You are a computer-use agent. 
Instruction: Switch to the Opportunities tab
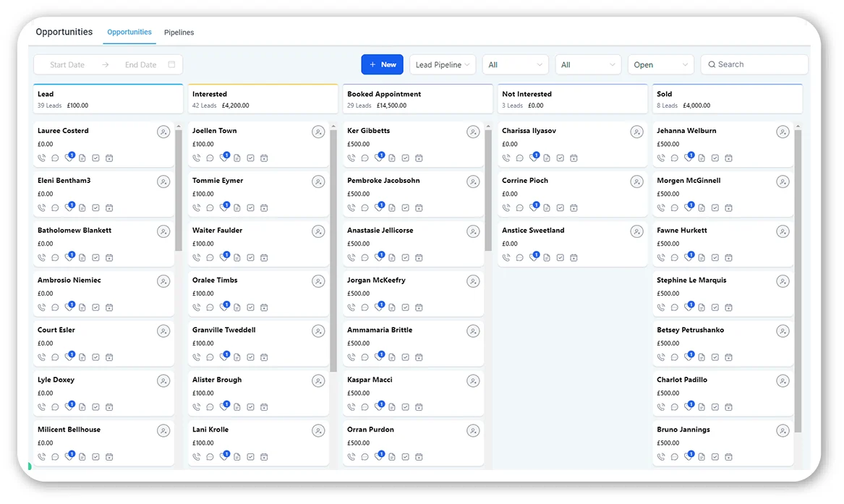[x=129, y=33]
